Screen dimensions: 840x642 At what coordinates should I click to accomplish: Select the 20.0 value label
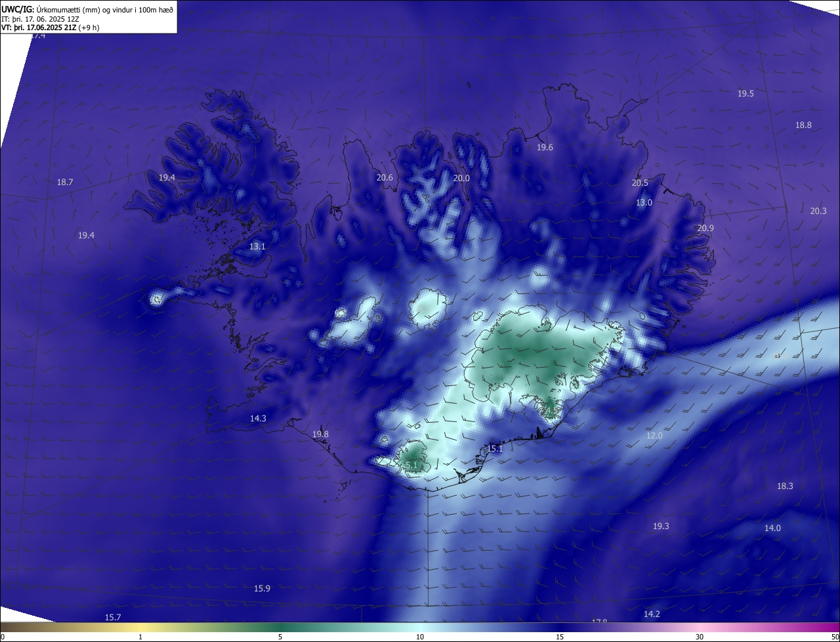point(461,179)
